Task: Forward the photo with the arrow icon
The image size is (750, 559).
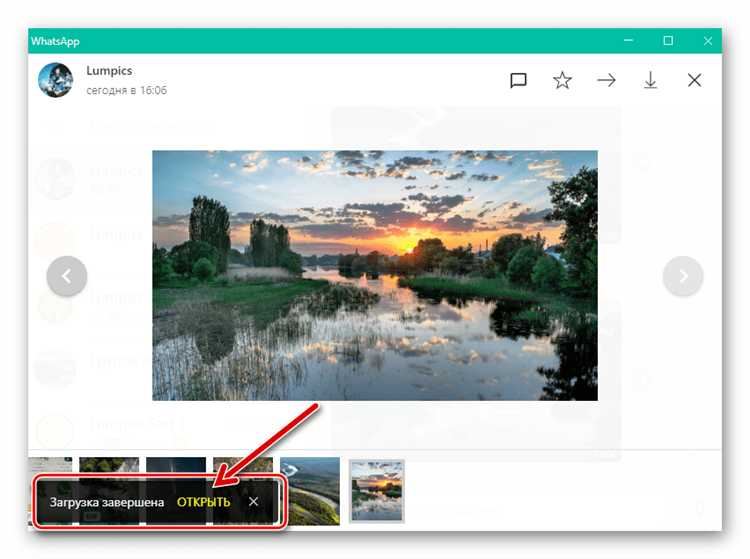Action: [606, 80]
